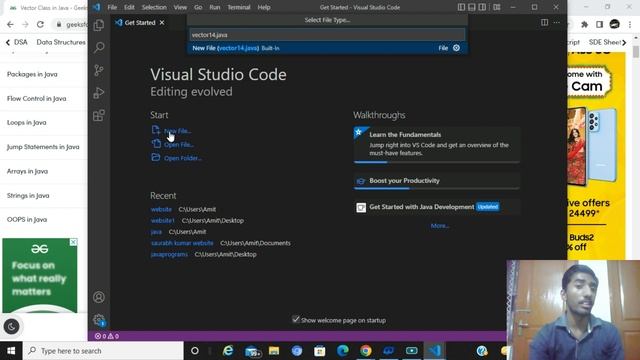Open browser extensions puzzle icon
The image size is (640, 360).
[x=584, y=24]
